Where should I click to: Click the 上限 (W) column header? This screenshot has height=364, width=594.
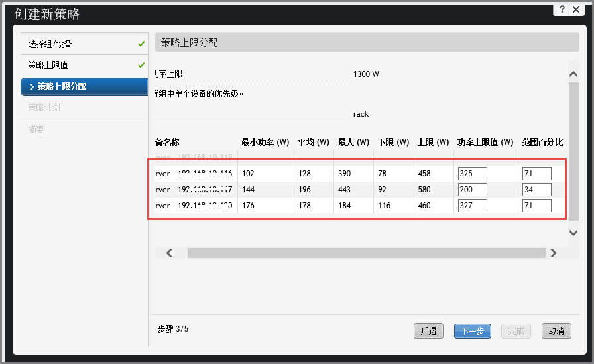(434, 142)
